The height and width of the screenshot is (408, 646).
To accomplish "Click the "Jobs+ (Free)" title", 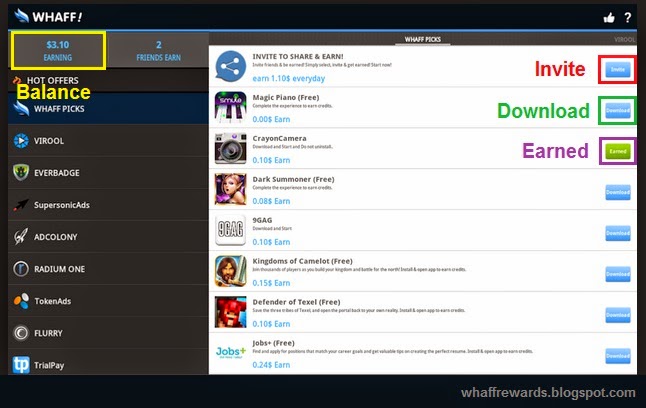I will [273, 342].
